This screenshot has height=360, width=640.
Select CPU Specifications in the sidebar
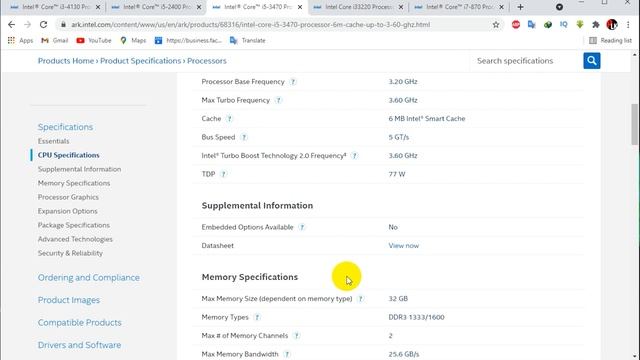point(69,155)
